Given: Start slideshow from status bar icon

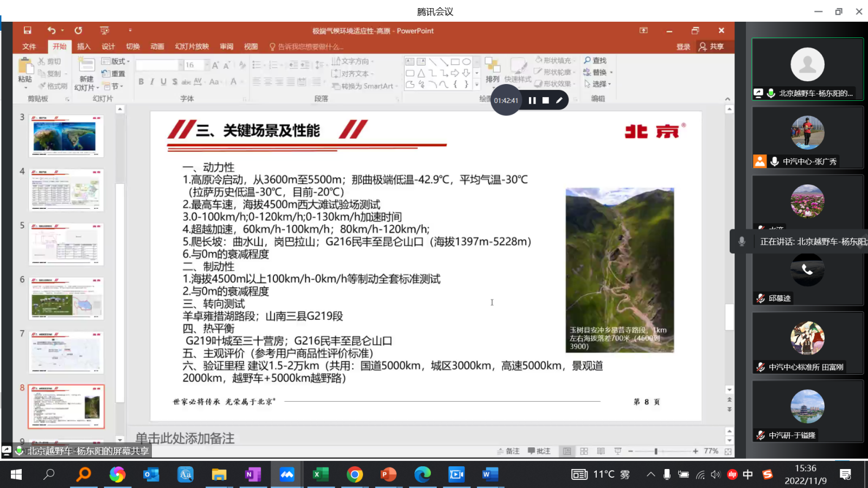Looking at the screenshot, I should pyautogui.click(x=617, y=451).
